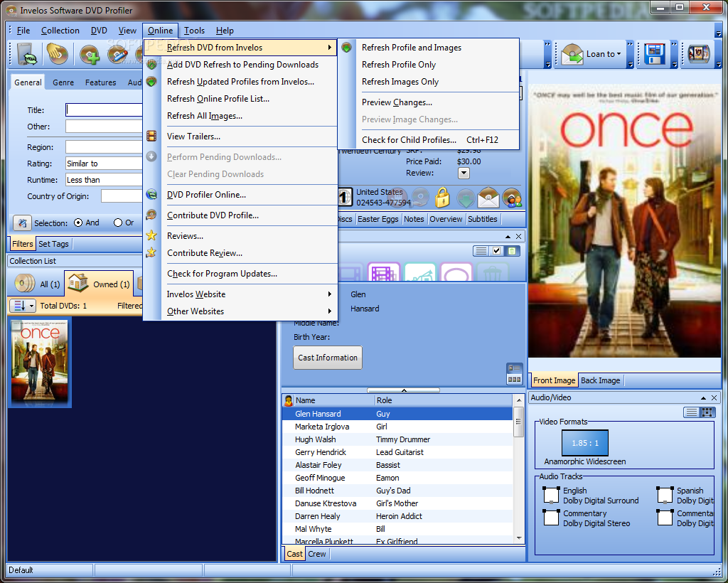The image size is (728, 583).
Task: Click the floppy disk save toolbar icon
Action: pos(655,54)
